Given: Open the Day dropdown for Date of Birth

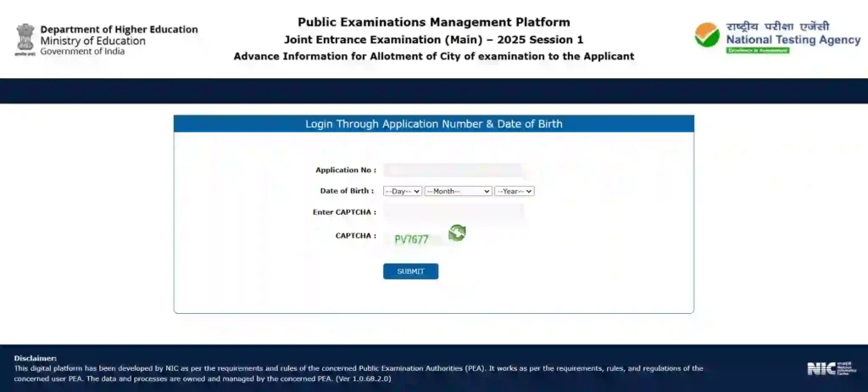Looking at the screenshot, I should coord(403,191).
